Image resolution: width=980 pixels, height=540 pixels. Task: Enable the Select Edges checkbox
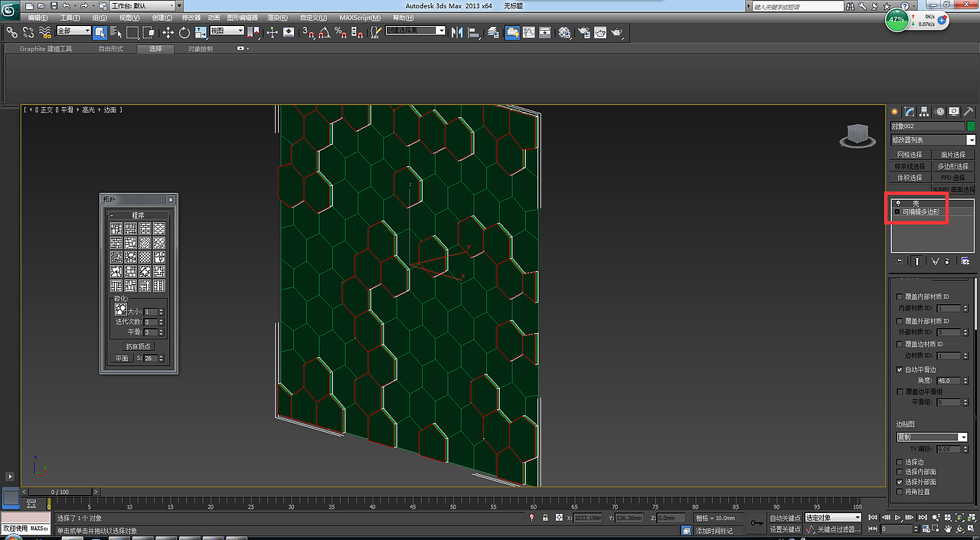900,462
